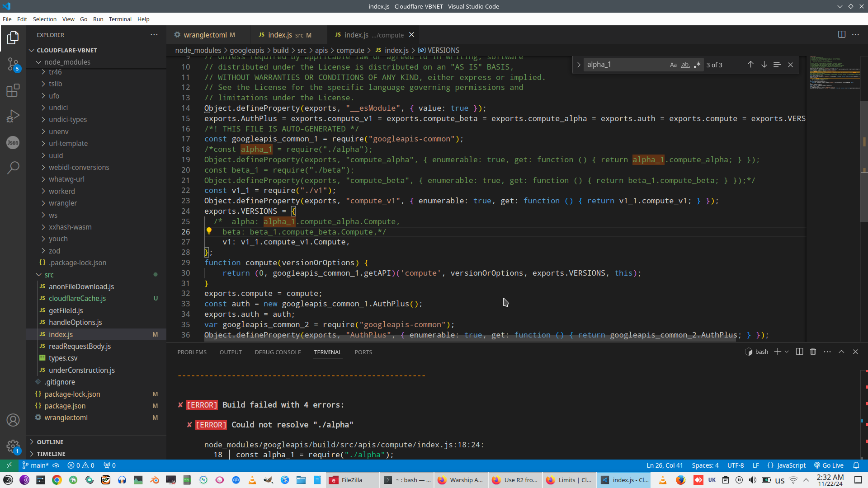
Task: Click the lightbulb code action icon
Action: (x=209, y=231)
